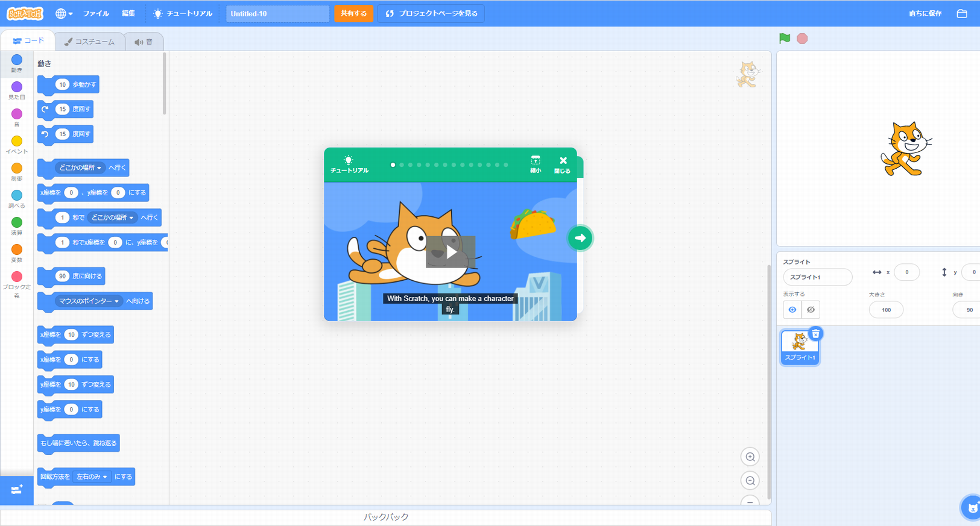Click the green flag to run
This screenshot has width=980, height=526.
tap(785, 39)
